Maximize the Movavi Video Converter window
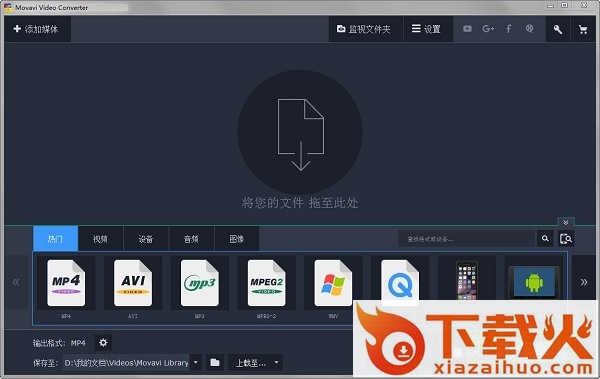The height and width of the screenshot is (379, 600). coord(565,5)
